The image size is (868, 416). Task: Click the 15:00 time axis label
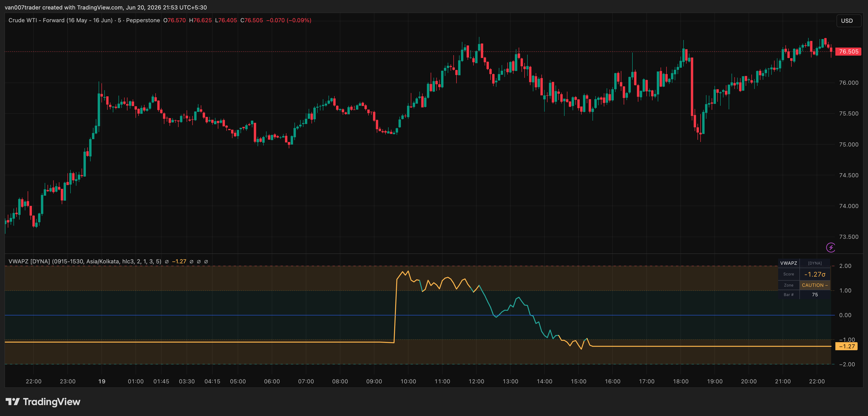(x=579, y=382)
